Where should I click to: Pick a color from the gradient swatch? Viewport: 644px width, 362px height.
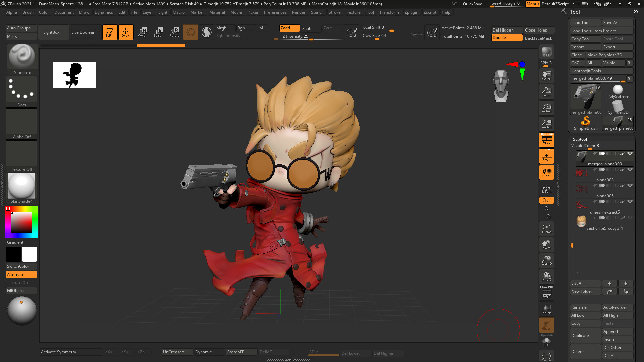coord(21,222)
